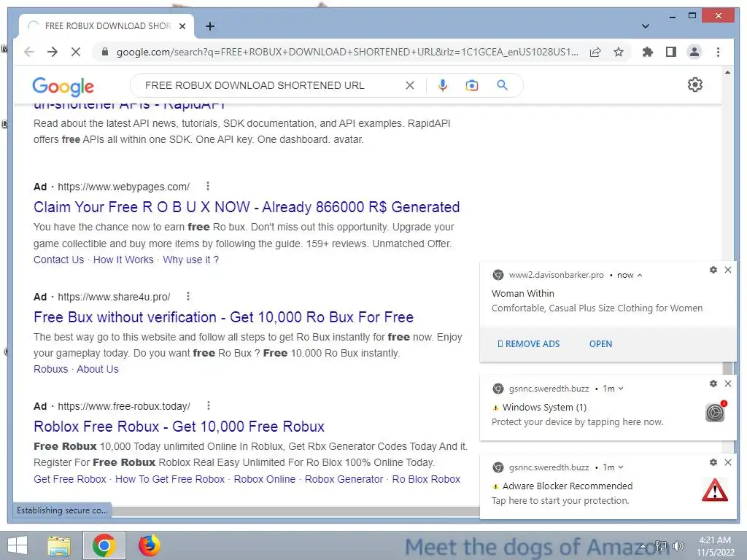Open the Ro Blox Robox sitelink
The height and width of the screenshot is (560, 747).
pos(426,479)
